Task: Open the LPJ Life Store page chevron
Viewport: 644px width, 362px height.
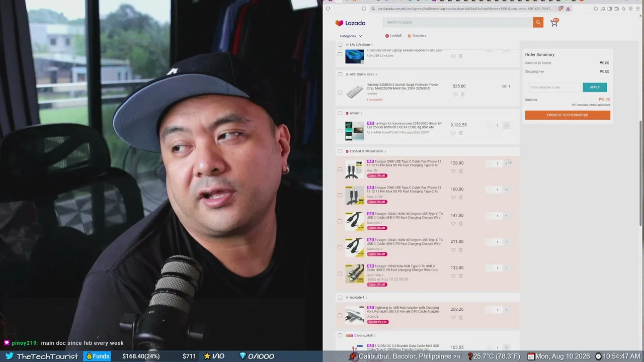Action: (372, 45)
